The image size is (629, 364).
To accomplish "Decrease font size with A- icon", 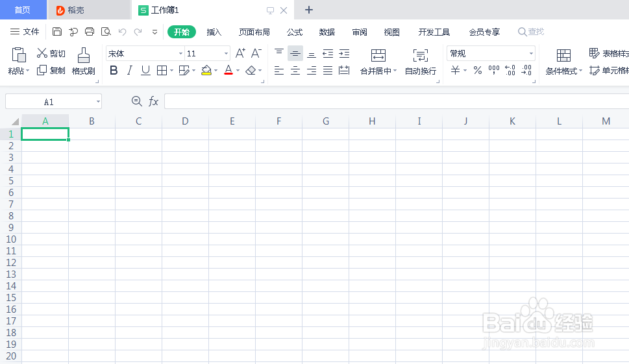I will 256,53.
